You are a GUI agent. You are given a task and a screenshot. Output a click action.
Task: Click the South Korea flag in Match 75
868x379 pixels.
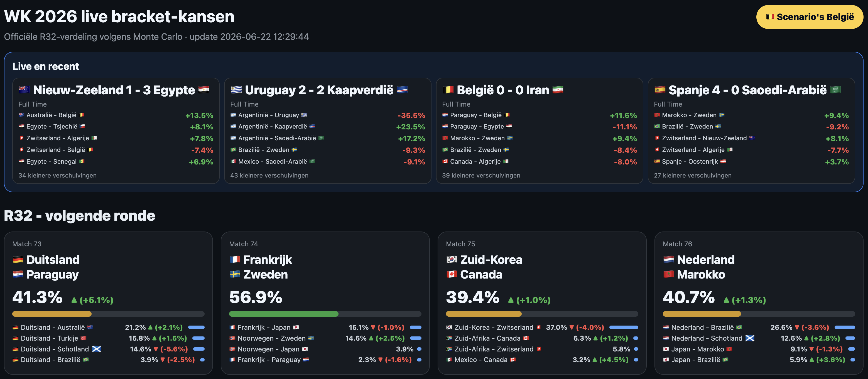(452, 259)
